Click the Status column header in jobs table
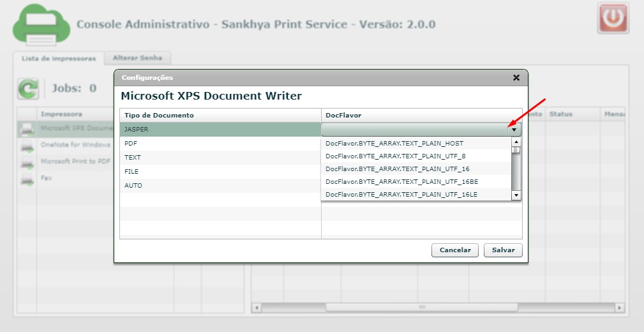This screenshot has width=644, height=332. [x=573, y=114]
